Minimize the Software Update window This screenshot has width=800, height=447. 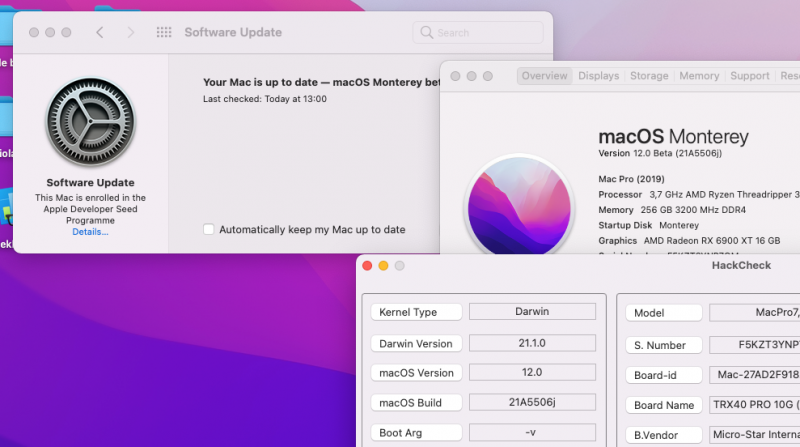tap(50, 33)
